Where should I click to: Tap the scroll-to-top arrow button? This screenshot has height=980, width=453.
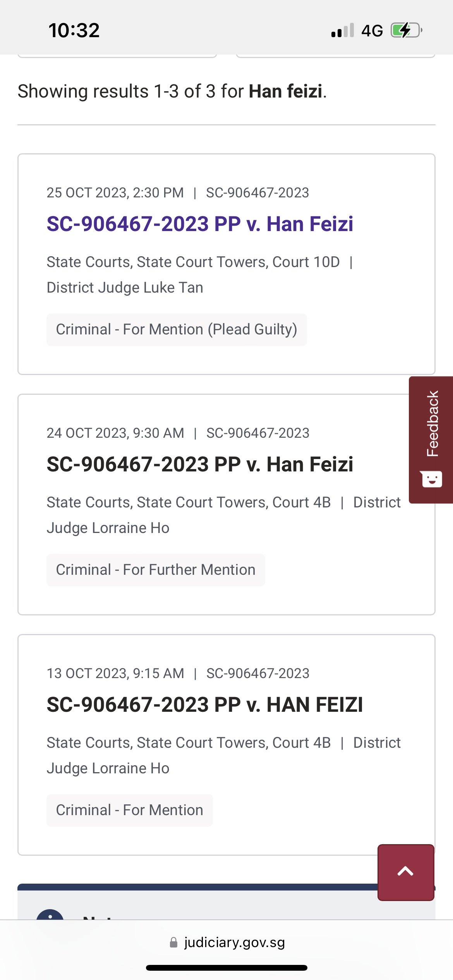(406, 872)
